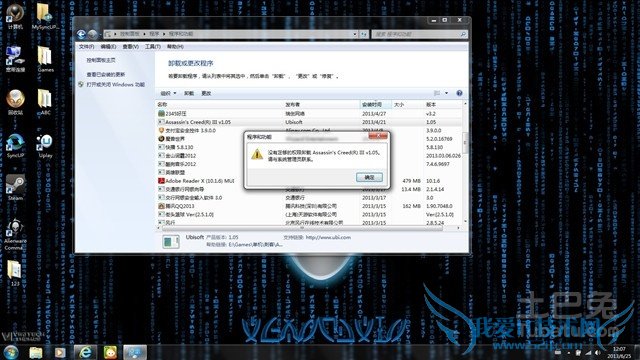Sort by the 安装时间 column header
The height and width of the screenshot is (360, 640).
pyautogui.click(x=376, y=105)
